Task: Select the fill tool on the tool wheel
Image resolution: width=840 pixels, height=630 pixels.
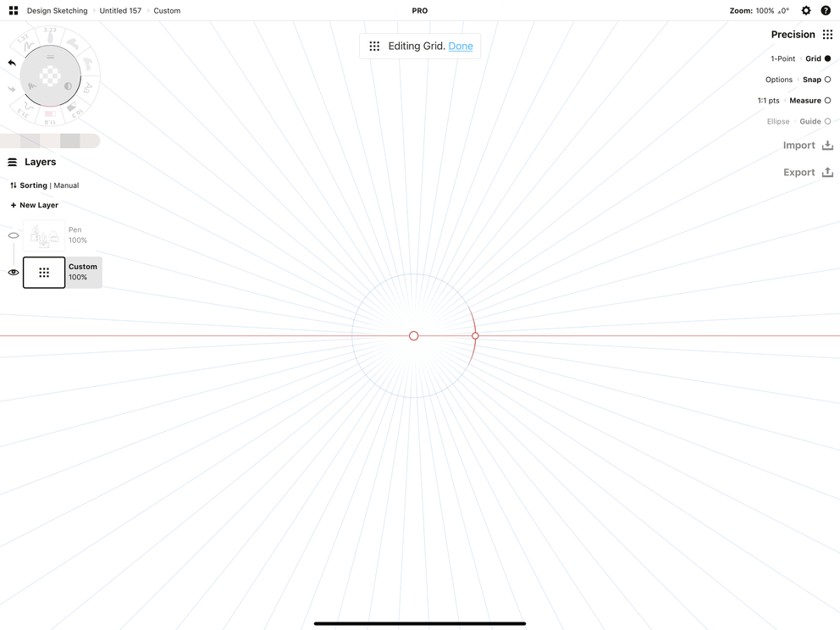Action: click(x=74, y=106)
